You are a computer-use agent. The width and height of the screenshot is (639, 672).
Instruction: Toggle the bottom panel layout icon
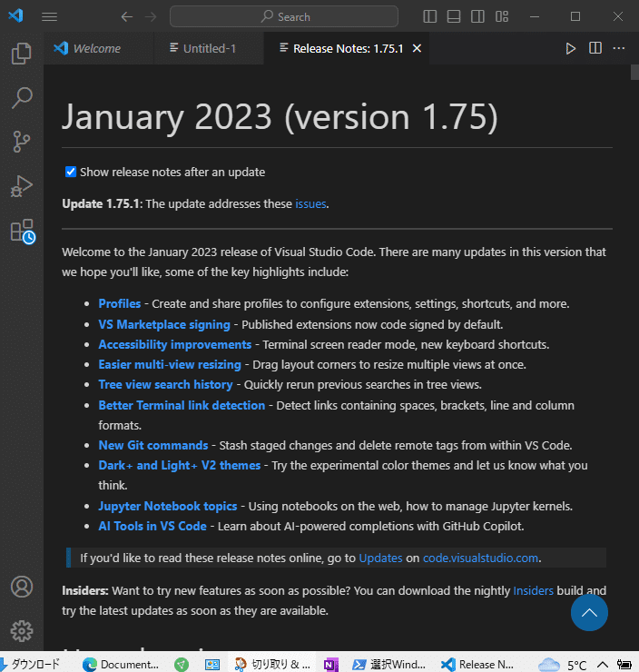coord(454,16)
